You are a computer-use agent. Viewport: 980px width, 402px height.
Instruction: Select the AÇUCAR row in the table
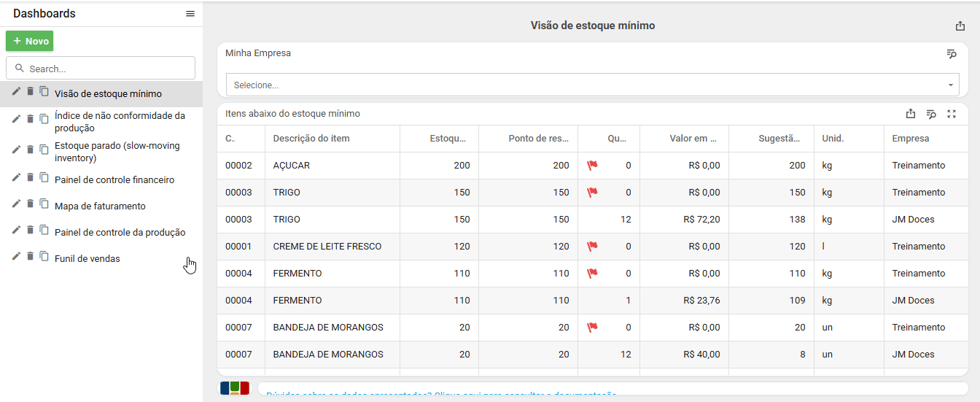click(x=592, y=166)
